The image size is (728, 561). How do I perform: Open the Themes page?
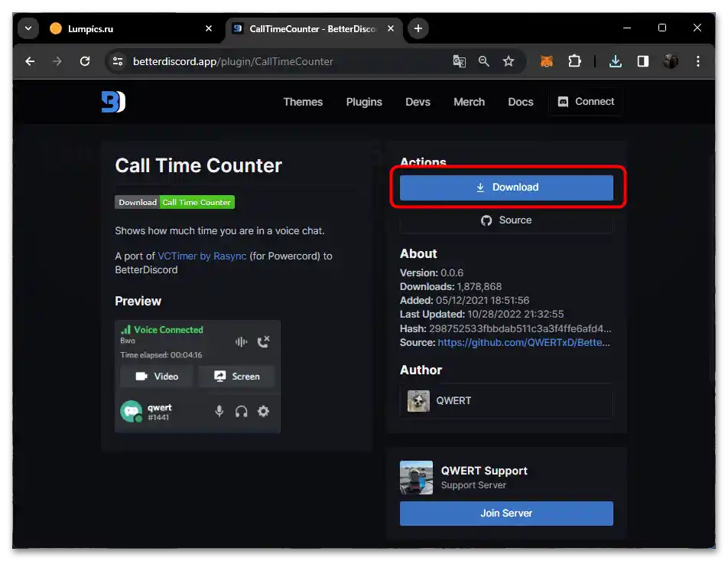pyautogui.click(x=303, y=102)
